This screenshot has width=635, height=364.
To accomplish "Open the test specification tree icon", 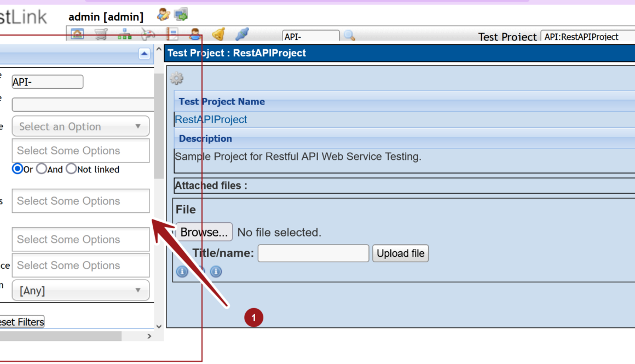I will click(124, 34).
